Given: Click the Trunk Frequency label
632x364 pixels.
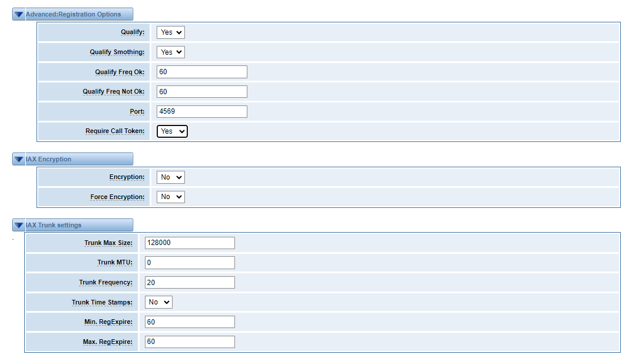Looking at the screenshot, I should [105, 282].
